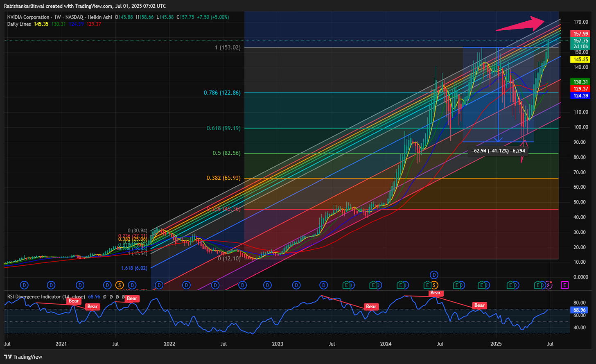Click the 170.00 tick on the price axis
The width and height of the screenshot is (596, 364).
580,22
